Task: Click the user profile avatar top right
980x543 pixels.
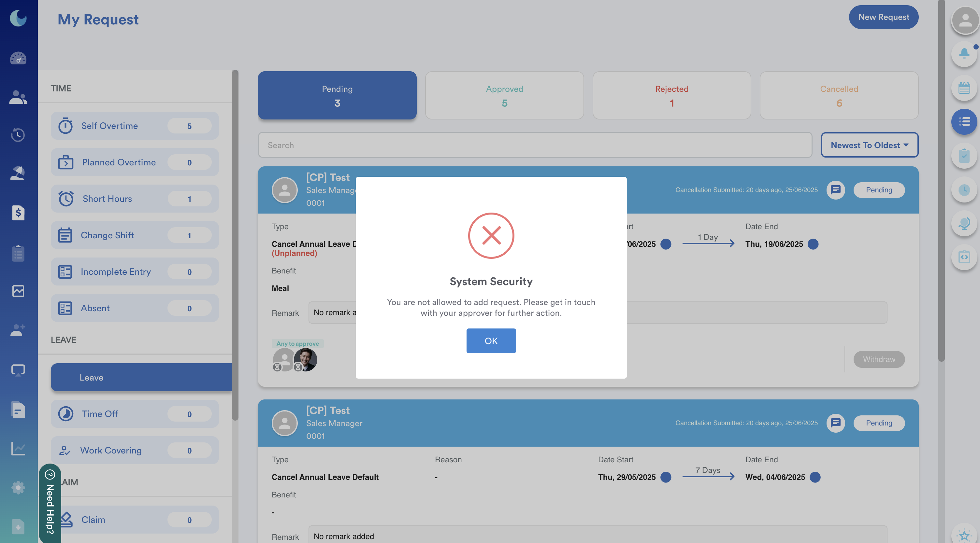Action: tap(965, 20)
